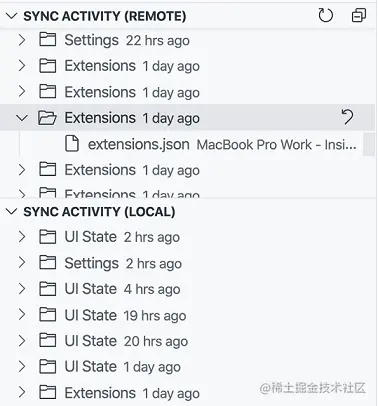Click the folder icon for Settings 22 hrs ago
This screenshot has width=378, height=406.
[x=48, y=40]
